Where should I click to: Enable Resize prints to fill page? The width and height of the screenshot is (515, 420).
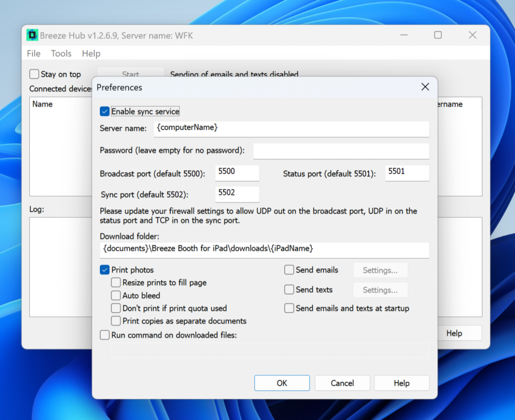[x=115, y=282]
